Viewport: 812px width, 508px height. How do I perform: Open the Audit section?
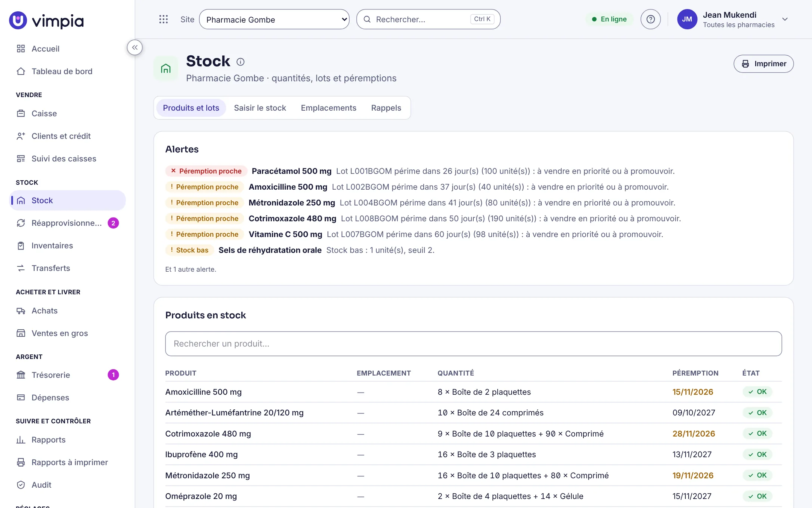pos(67,485)
